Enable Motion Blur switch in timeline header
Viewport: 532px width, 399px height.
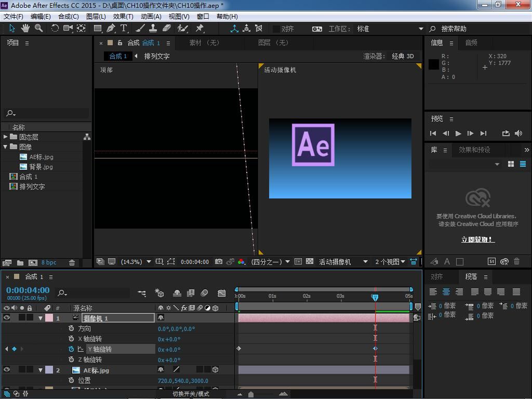tap(204, 293)
